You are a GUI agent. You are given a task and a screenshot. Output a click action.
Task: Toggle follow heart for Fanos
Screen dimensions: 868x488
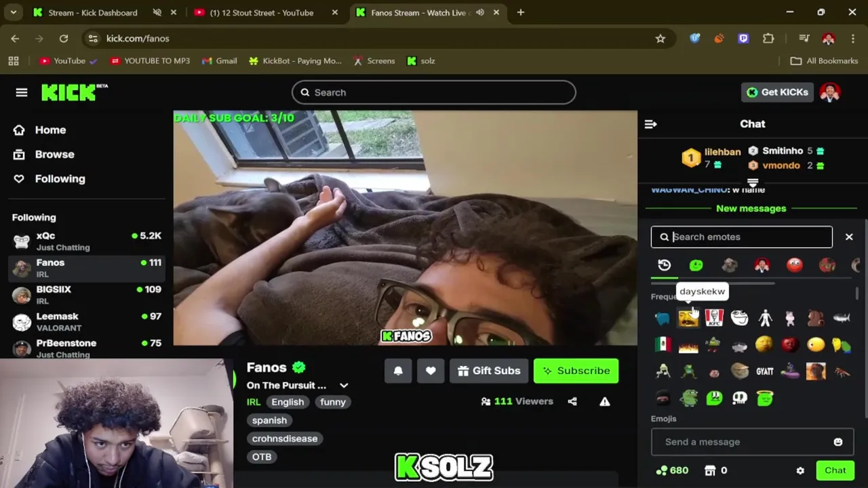431,371
